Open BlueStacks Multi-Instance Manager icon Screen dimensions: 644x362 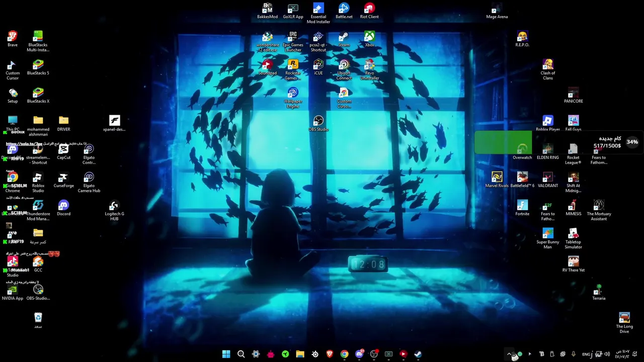(x=38, y=42)
